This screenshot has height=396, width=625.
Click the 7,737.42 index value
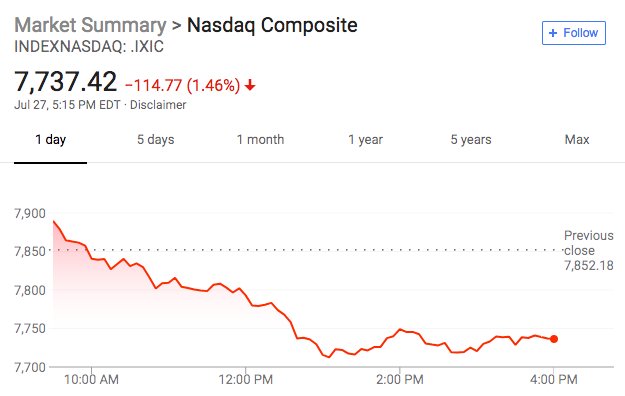pos(65,82)
